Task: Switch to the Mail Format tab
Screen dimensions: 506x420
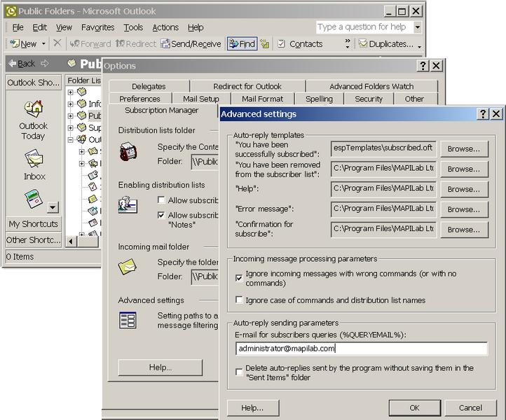Action: point(262,99)
